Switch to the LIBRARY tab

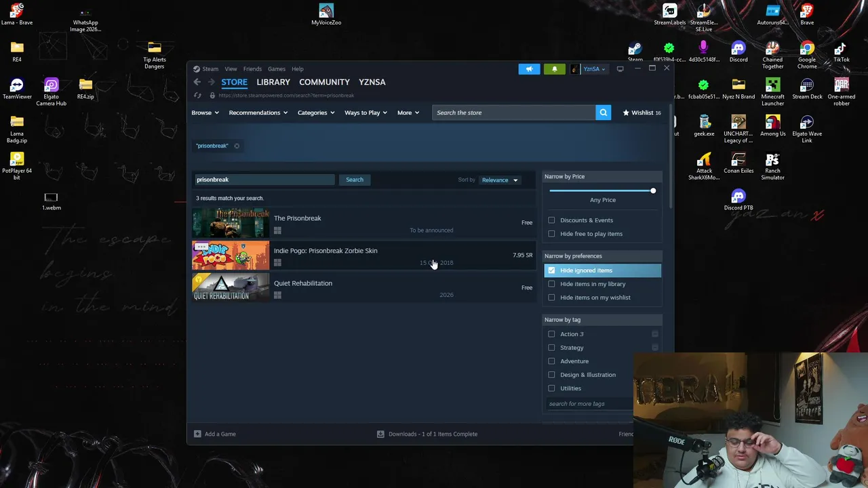pos(273,82)
